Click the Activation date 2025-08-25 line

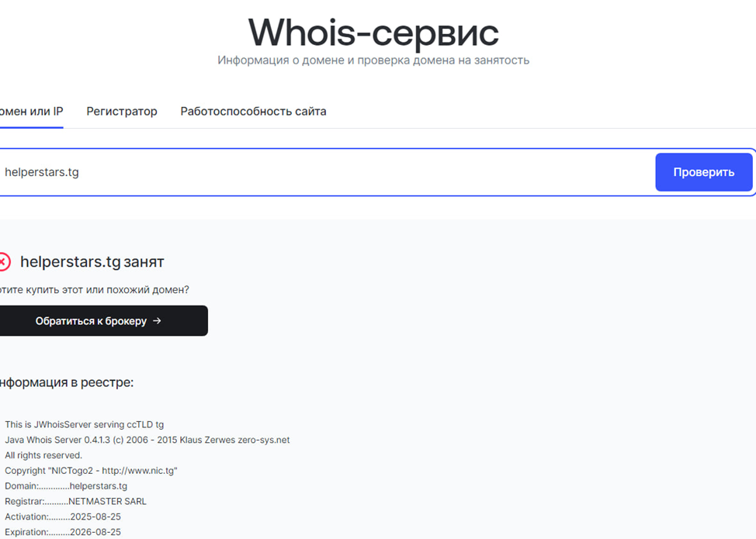[63, 517]
